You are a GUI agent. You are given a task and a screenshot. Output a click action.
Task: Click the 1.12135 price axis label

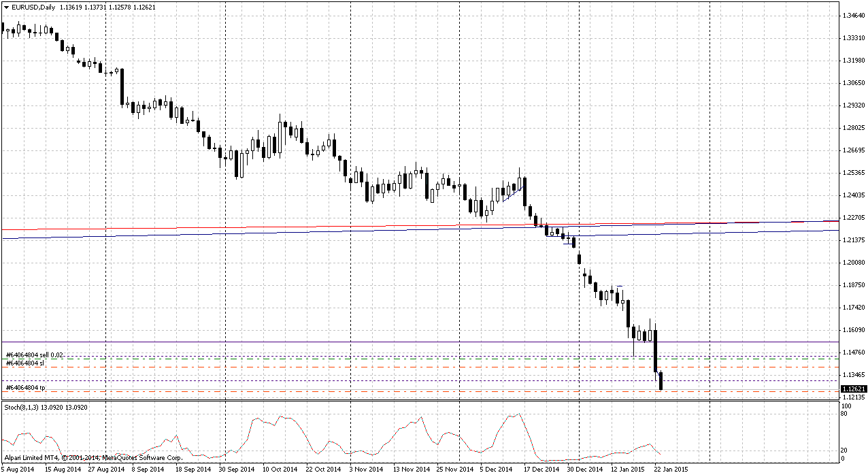(x=853, y=397)
